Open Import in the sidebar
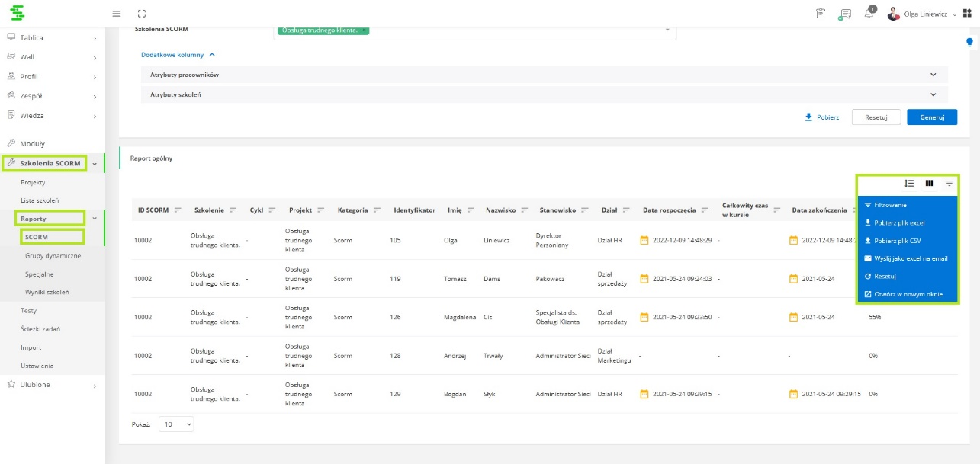 click(x=31, y=347)
